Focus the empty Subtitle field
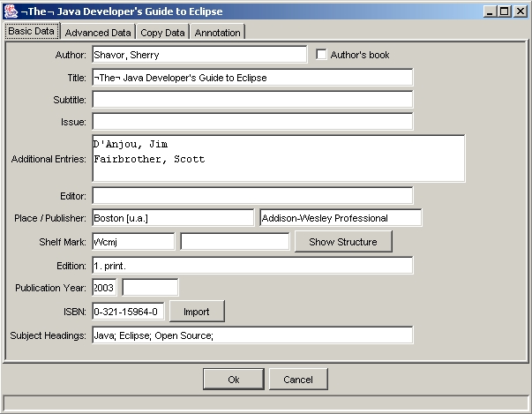Image resolution: width=532 pixels, height=414 pixels. 252,100
